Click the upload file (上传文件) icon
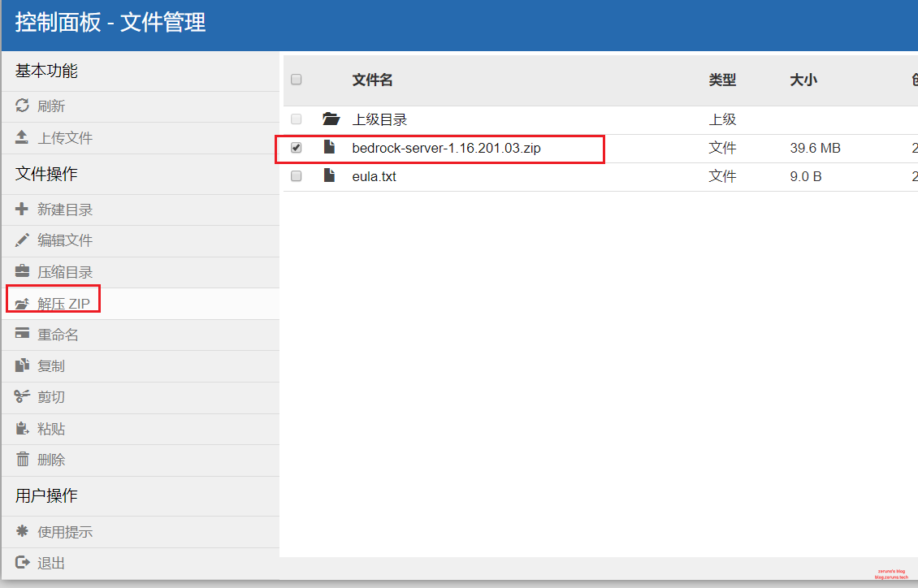The height and width of the screenshot is (588, 918). pyautogui.click(x=22, y=137)
